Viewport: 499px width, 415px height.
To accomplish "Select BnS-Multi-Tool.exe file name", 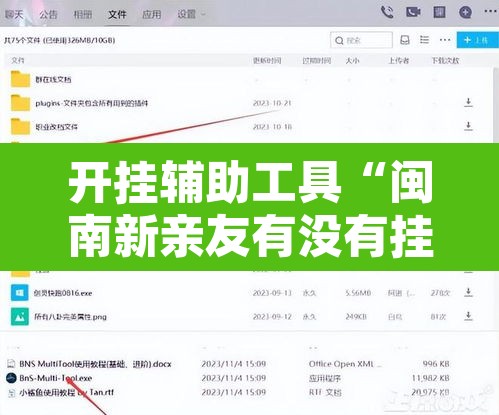I will coord(56,378).
